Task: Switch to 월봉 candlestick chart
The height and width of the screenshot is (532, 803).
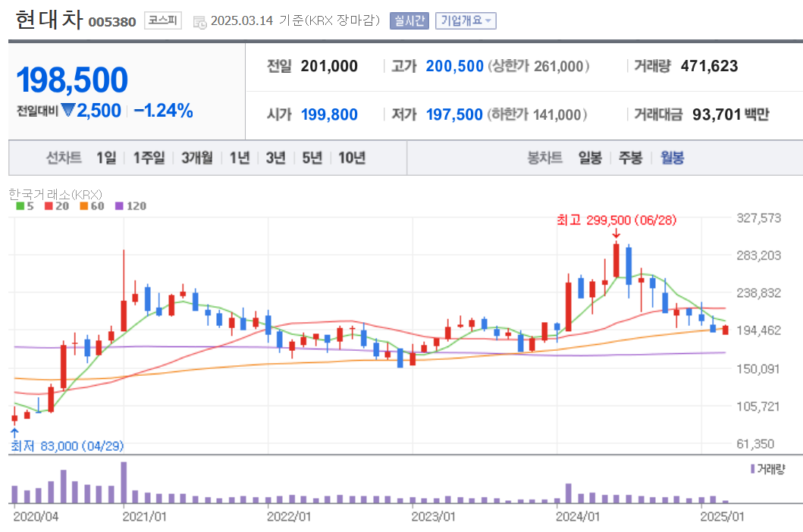Action: click(672, 158)
